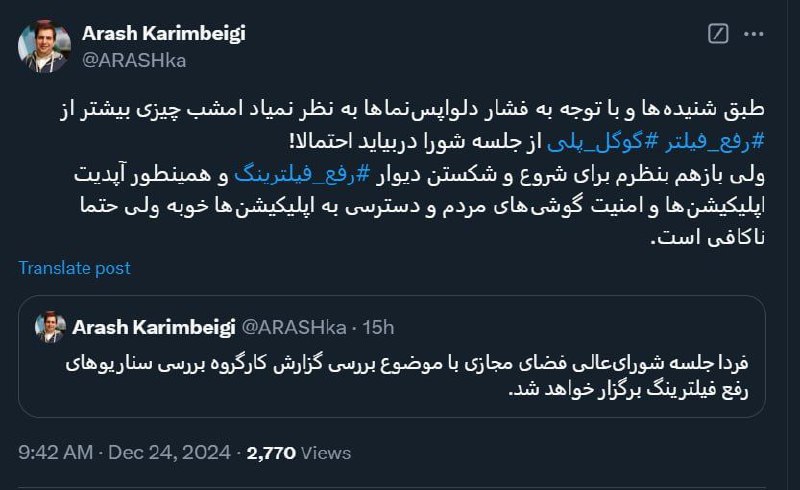Viewport: 800px width, 490px height.
Task: Click the word Views beside 2,770
Action: tap(326, 453)
